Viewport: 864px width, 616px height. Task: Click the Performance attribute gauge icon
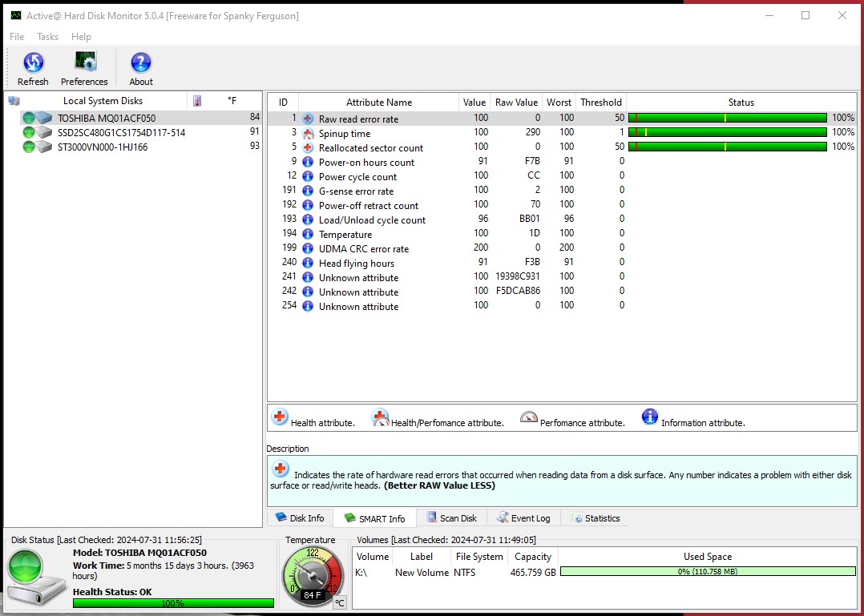click(x=529, y=417)
